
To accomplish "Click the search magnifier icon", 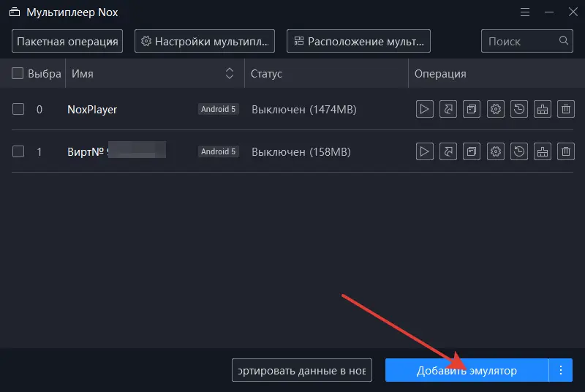I will click(x=564, y=40).
